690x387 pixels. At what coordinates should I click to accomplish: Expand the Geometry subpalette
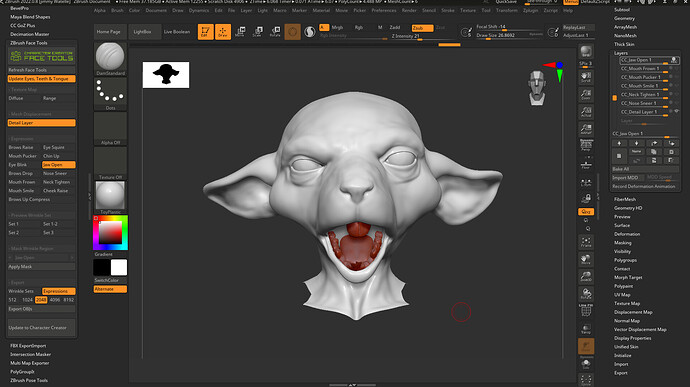[x=624, y=18]
